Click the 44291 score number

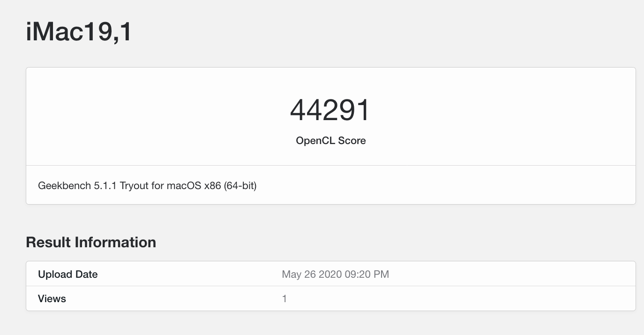[330, 111]
